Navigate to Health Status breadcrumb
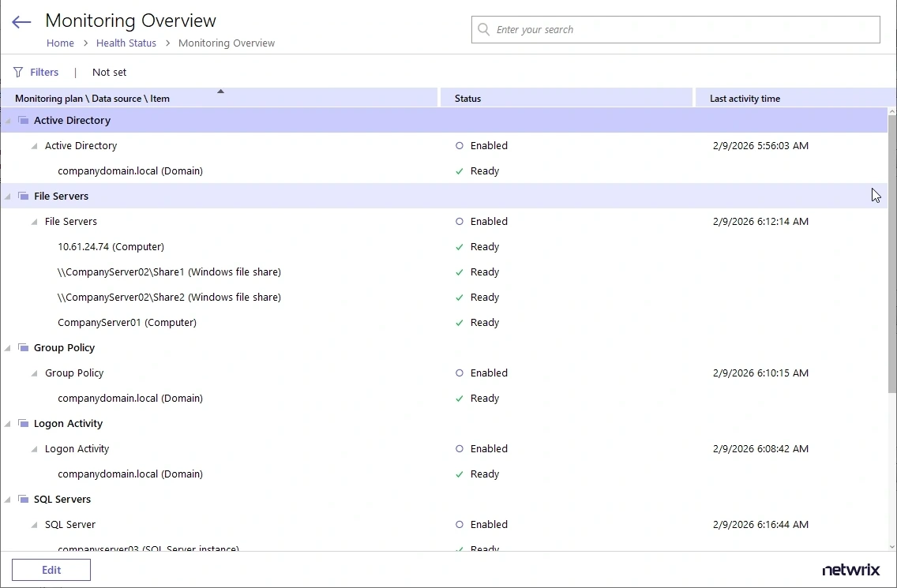 (126, 43)
